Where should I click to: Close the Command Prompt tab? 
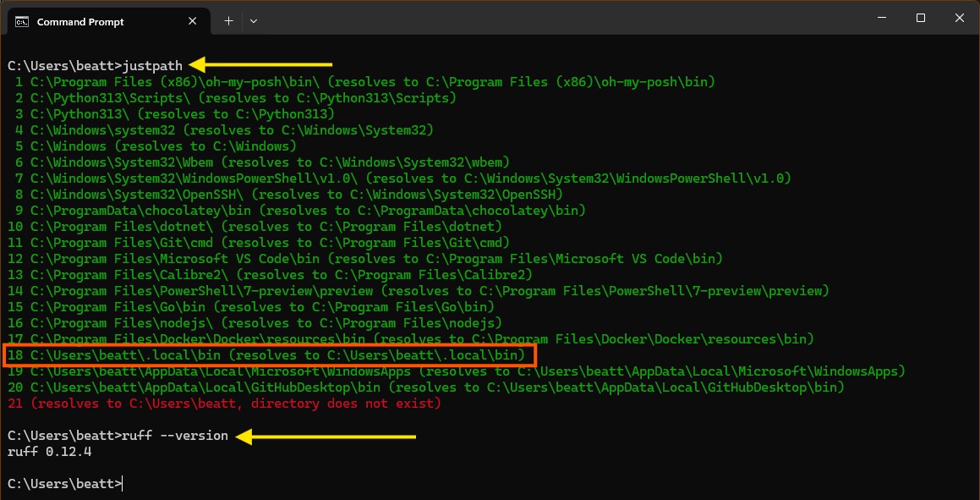tap(194, 21)
